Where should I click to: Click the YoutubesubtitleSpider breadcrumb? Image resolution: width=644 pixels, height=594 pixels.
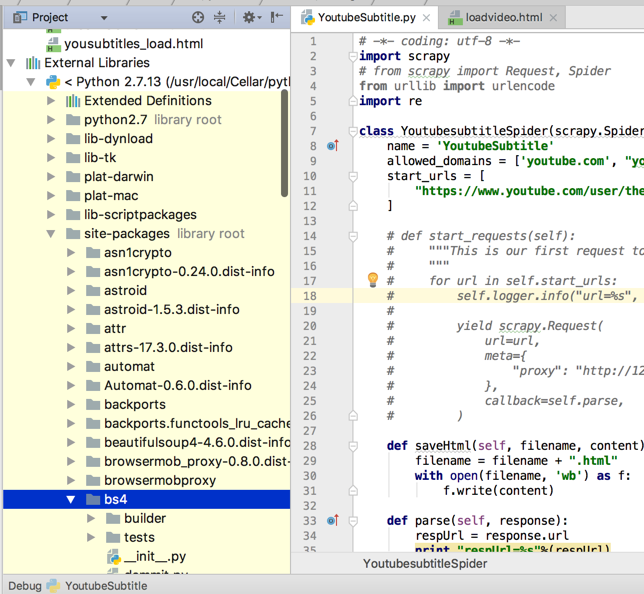425,564
